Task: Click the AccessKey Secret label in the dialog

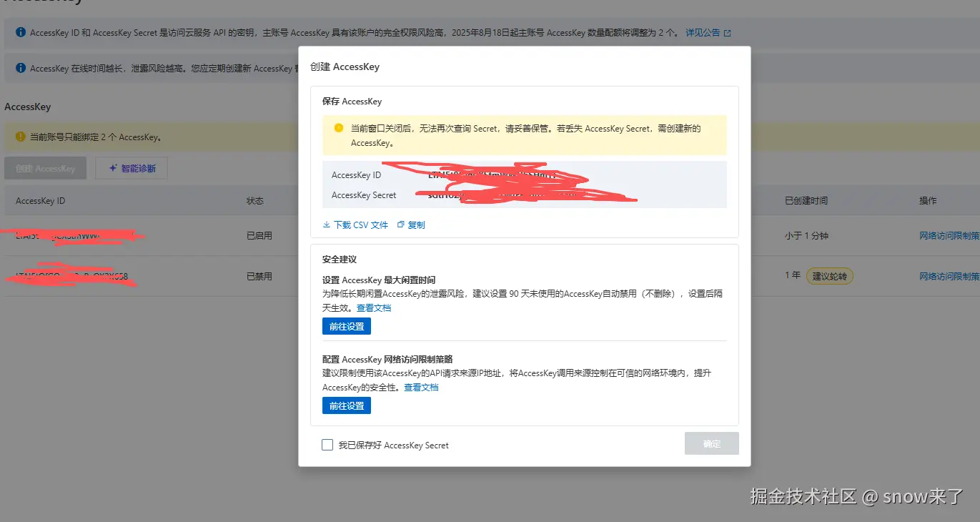Action: pos(364,195)
